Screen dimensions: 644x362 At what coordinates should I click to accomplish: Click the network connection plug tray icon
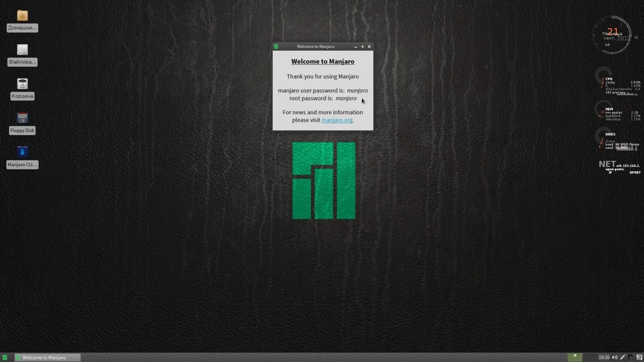[623, 357]
